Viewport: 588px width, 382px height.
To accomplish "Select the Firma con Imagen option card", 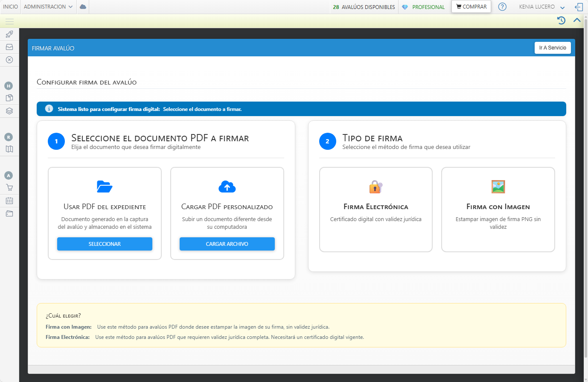I will (498, 209).
